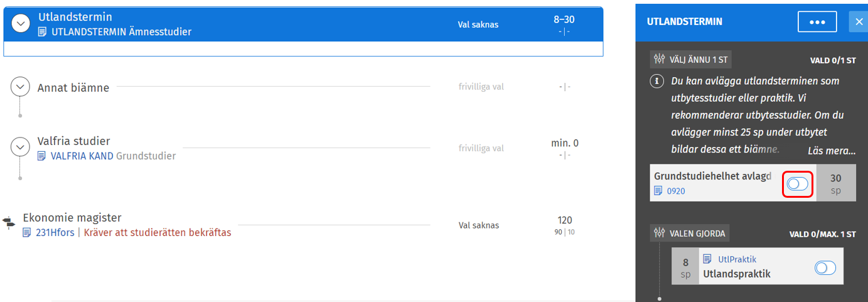Click the document icon beside UTLANDSTERMIN Ämnesstudier
This screenshot has width=868, height=302.
(x=43, y=32)
